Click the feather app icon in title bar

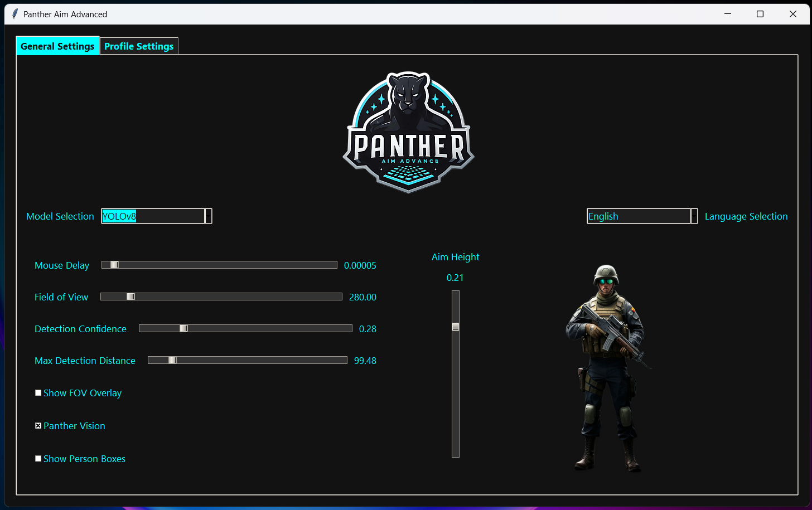(15, 14)
